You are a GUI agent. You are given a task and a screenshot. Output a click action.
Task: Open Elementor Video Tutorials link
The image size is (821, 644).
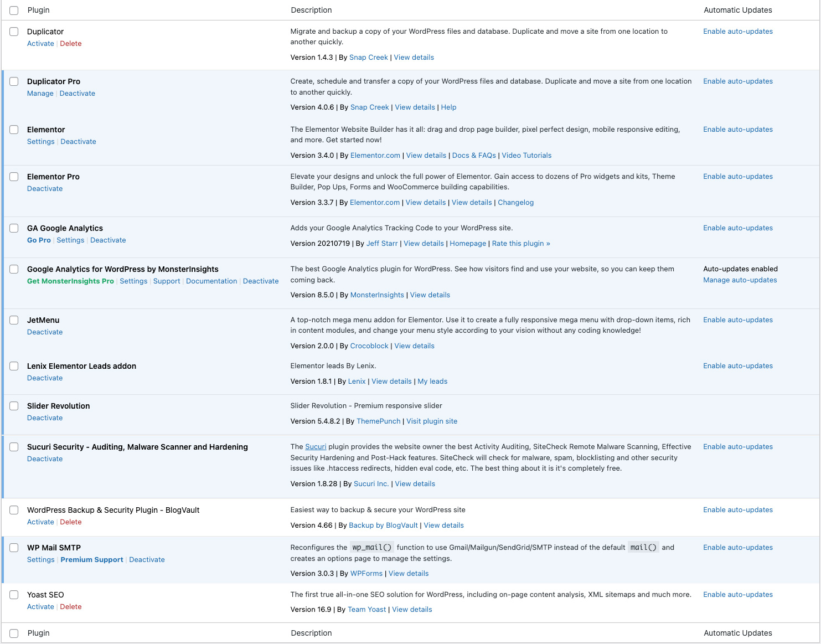point(526,156)
